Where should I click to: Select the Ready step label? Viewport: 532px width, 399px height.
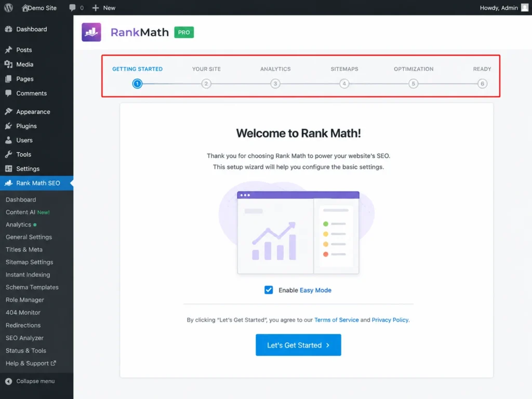482,69
